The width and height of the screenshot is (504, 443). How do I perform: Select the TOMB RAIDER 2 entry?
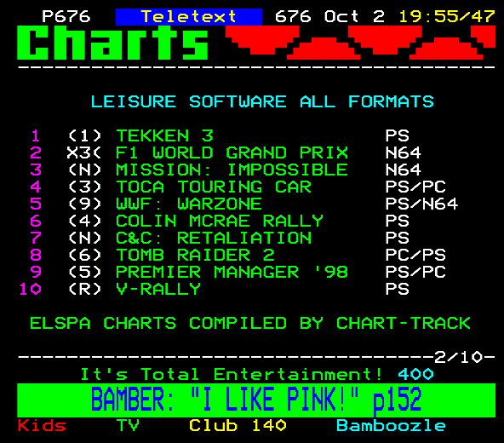[x=195, y=255]
